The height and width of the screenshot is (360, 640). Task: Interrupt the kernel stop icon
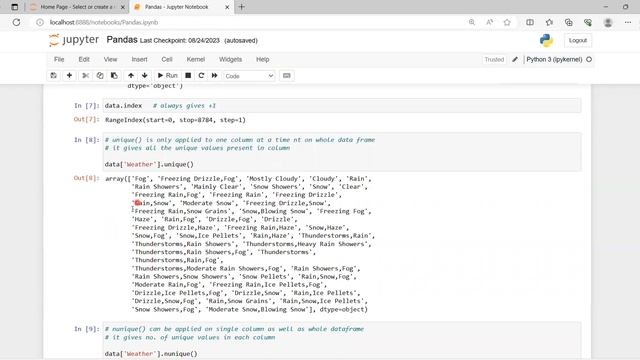(188, 76)
